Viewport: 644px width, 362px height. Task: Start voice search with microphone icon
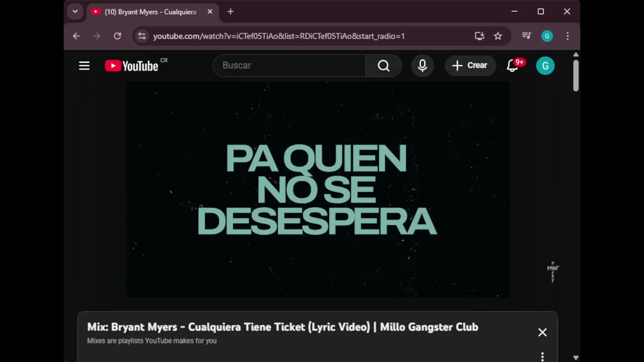(x=423, y=66)
